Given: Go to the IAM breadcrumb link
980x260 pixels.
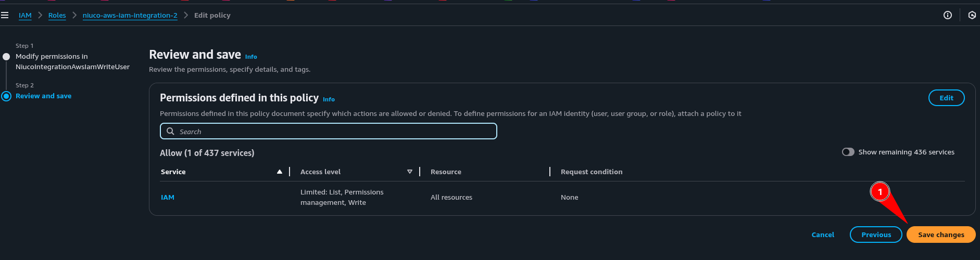Looking at the screenshot, I should coord(25,16).
